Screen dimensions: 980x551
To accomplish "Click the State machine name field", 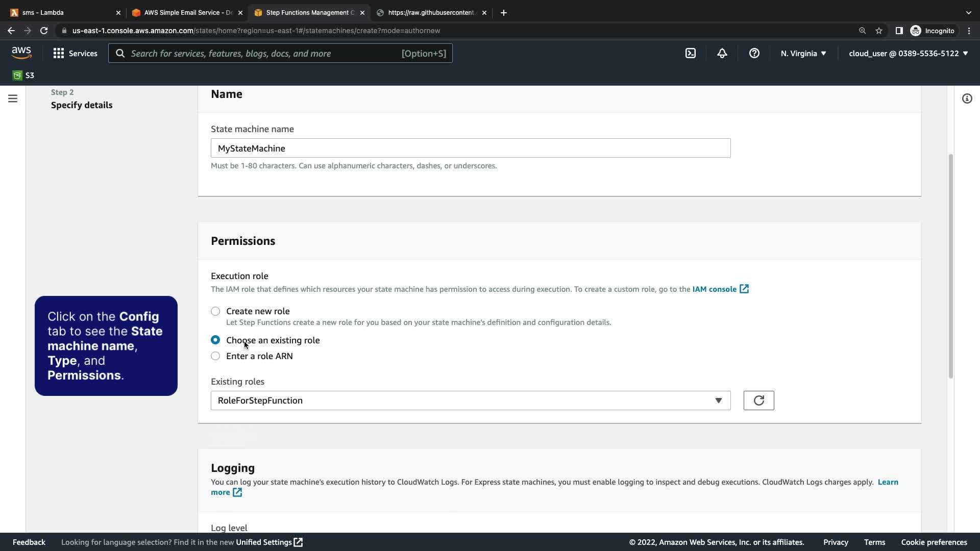I will point(470,148).
